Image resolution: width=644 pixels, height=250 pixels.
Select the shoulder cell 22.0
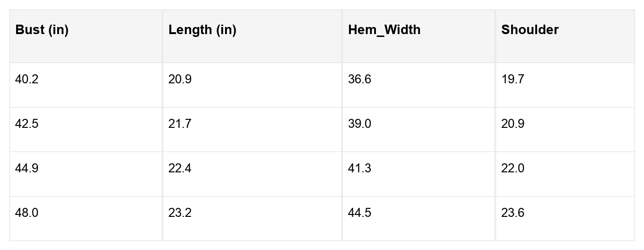pyautogui.click(x=513, y=169)
